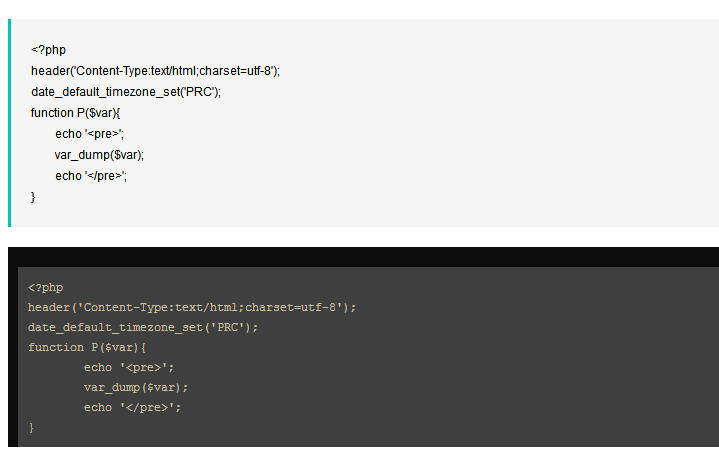Click echo '<pre>' line in light block
This screenshot has width=719, height=475.
tap(90, 134)
